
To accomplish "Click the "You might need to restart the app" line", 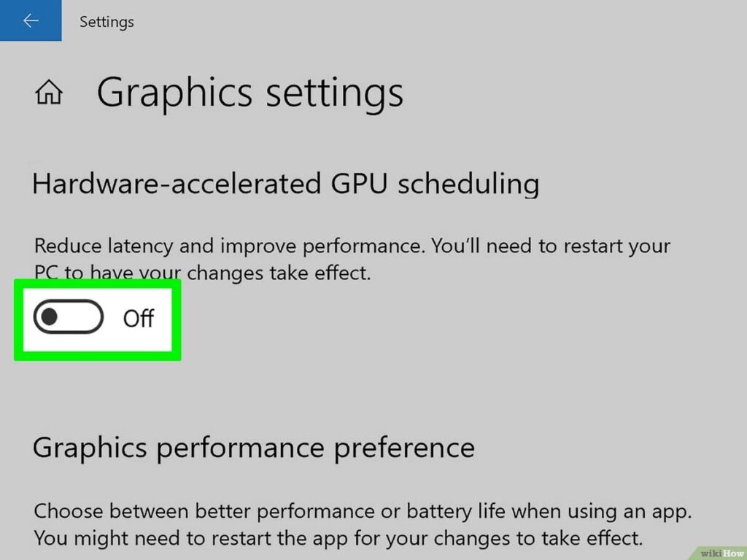I will tap(219, 539).
